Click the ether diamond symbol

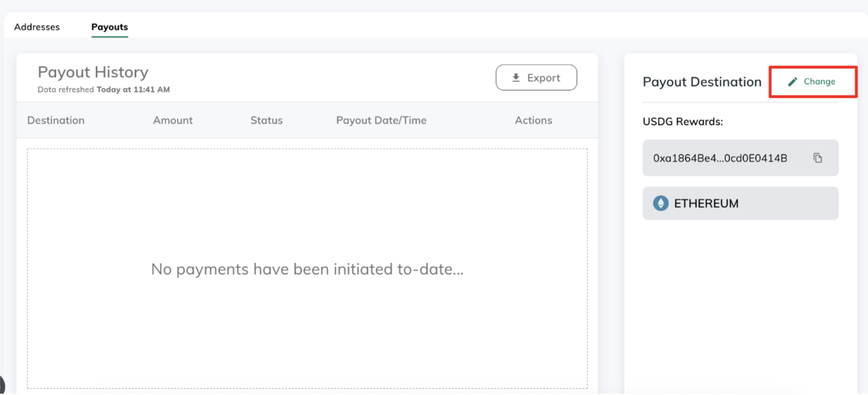tap(660, 203)
